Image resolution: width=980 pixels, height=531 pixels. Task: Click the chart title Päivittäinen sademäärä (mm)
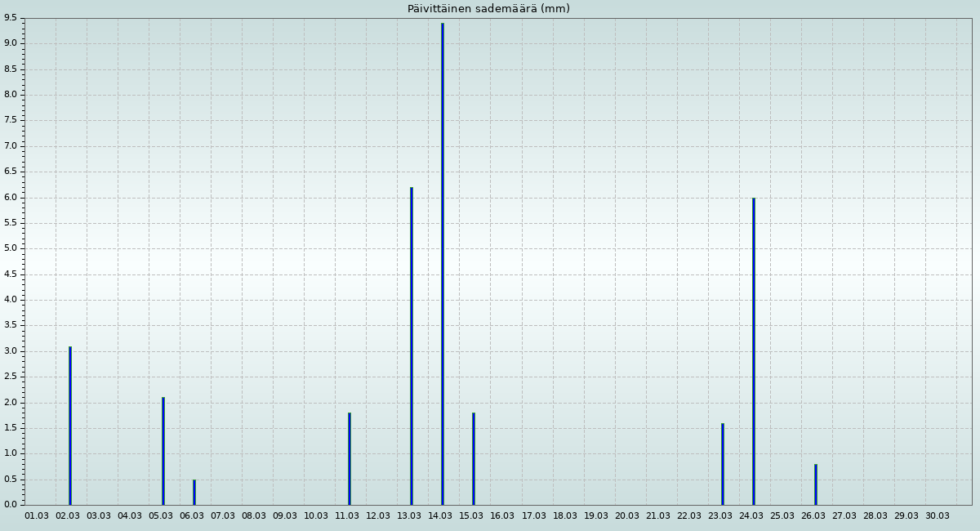point(488,9)
